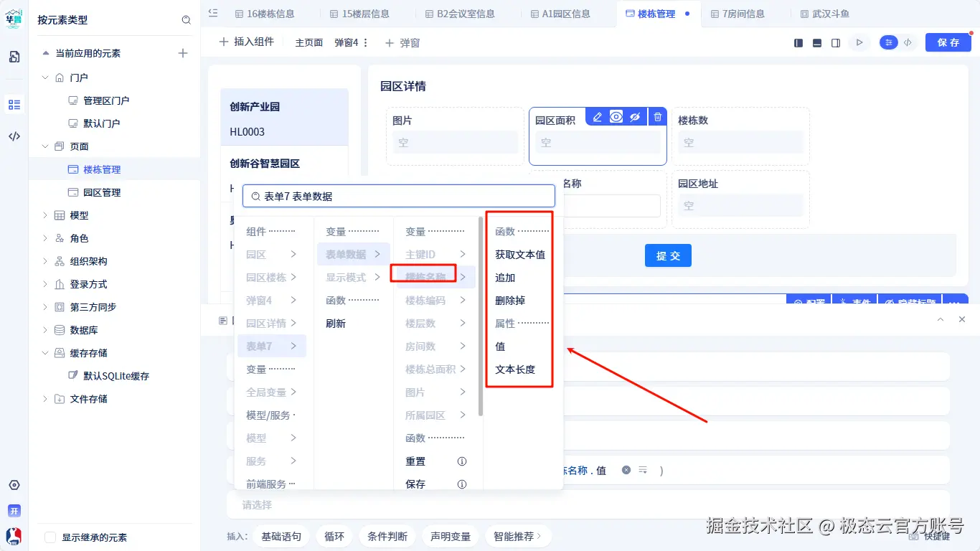Click the 开 badge in left sidebar
Viewport: 980px width, 551px height.
14,511
